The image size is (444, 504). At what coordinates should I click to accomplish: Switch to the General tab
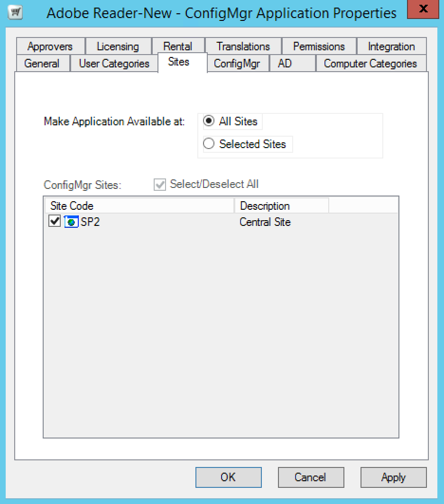[x=42, y=64]
